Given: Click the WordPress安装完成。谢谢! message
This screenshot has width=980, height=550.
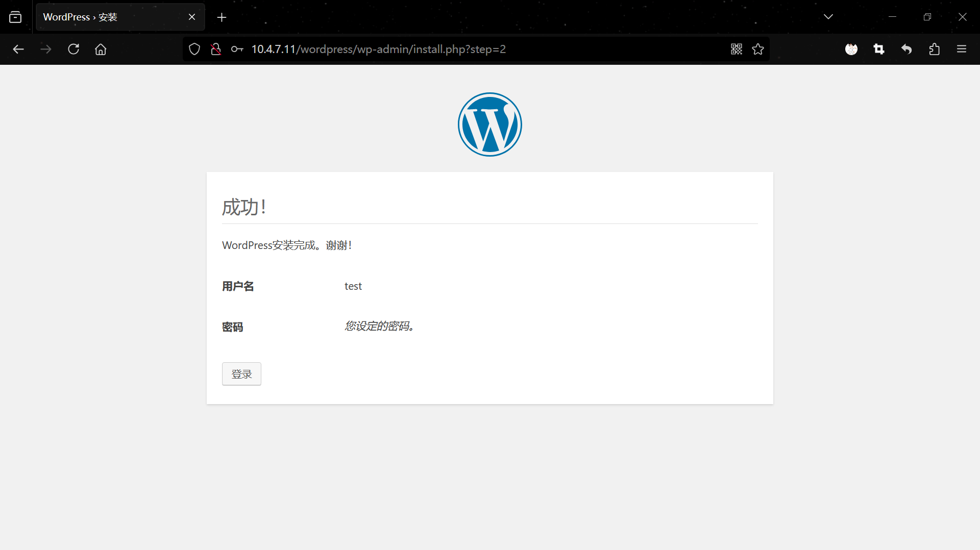Looking at the screenshot, I should (x=287, y=245).
